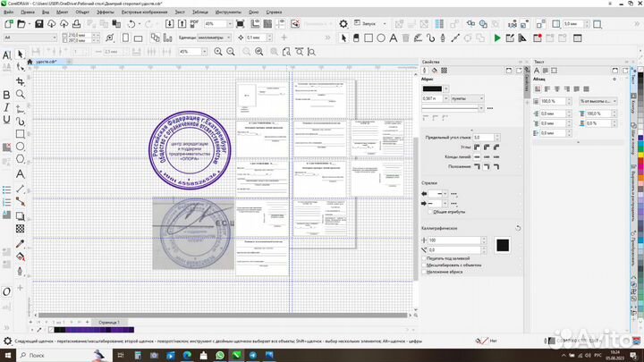The width and height of the screenshot is (644, 362).
Task: Select the Crop tool in the toolbox
Action: click(x=20, y=80)
